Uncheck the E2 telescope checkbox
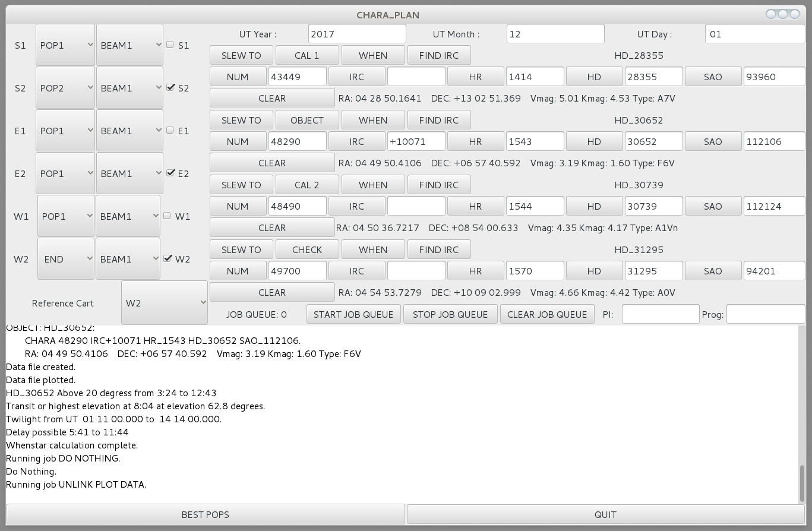The width and height of the screenshot is (812, 531). pos(171,173)
